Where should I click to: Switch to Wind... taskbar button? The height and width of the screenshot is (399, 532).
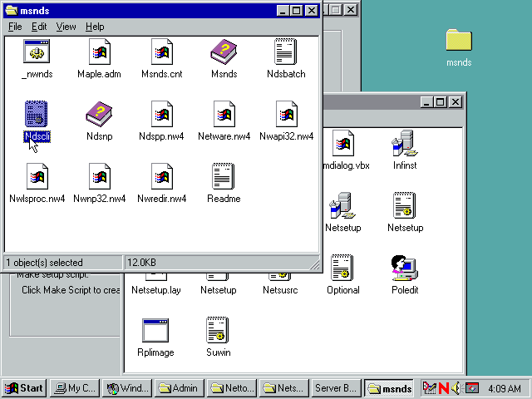tap(127, 388)
